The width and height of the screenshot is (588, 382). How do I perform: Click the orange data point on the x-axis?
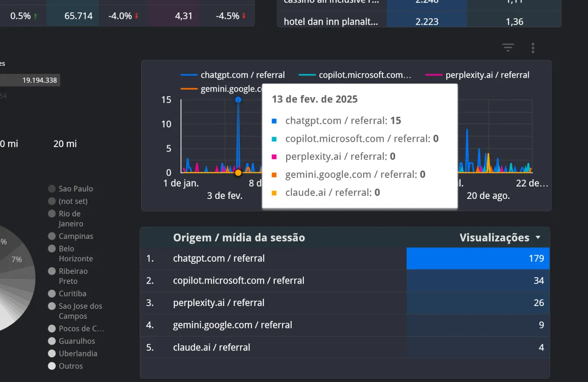click(x=238, y=173)
